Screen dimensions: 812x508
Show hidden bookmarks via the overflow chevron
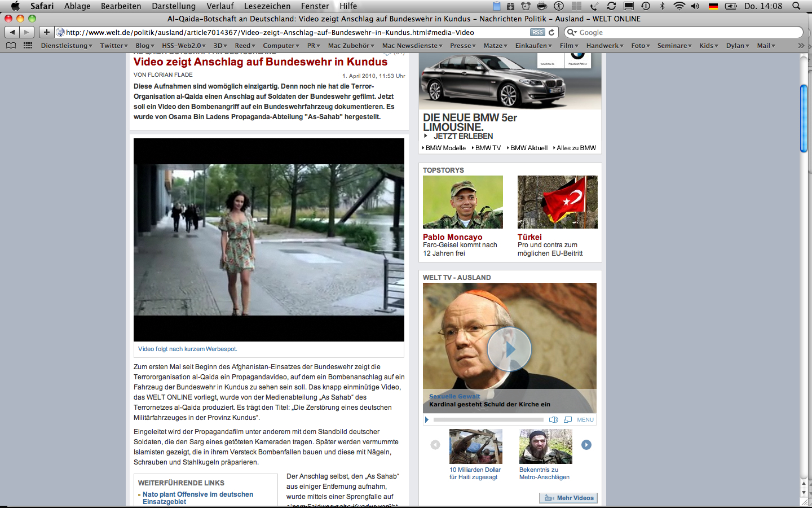pos(801,46)
